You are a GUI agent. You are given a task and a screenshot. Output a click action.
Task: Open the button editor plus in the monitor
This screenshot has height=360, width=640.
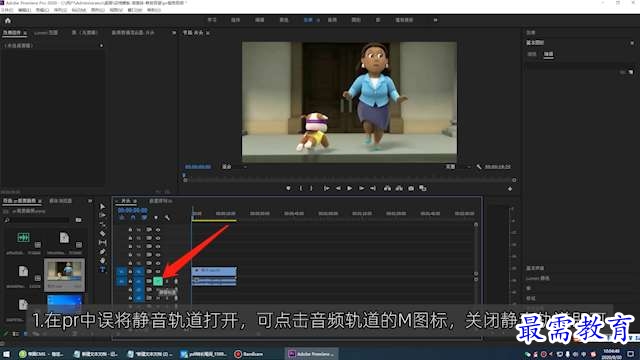coord(510,189)
